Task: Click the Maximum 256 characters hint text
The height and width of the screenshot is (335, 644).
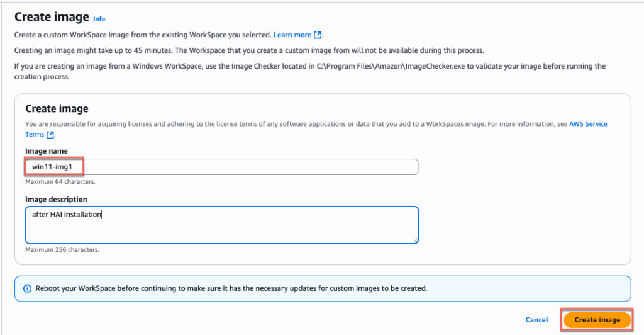Action: tap(62, 250)
